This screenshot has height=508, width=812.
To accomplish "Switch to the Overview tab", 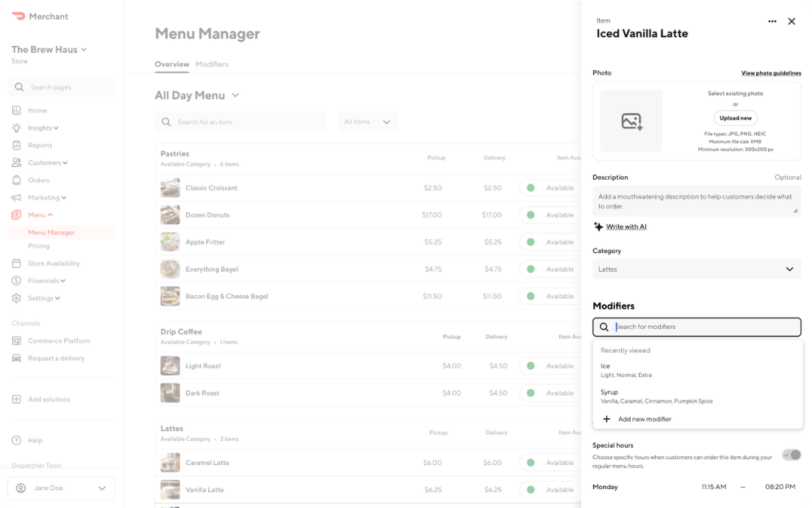I will [x=172, y=64].
